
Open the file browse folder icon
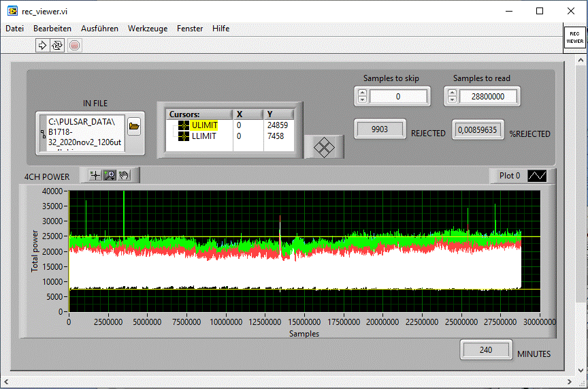click(134, 126)
